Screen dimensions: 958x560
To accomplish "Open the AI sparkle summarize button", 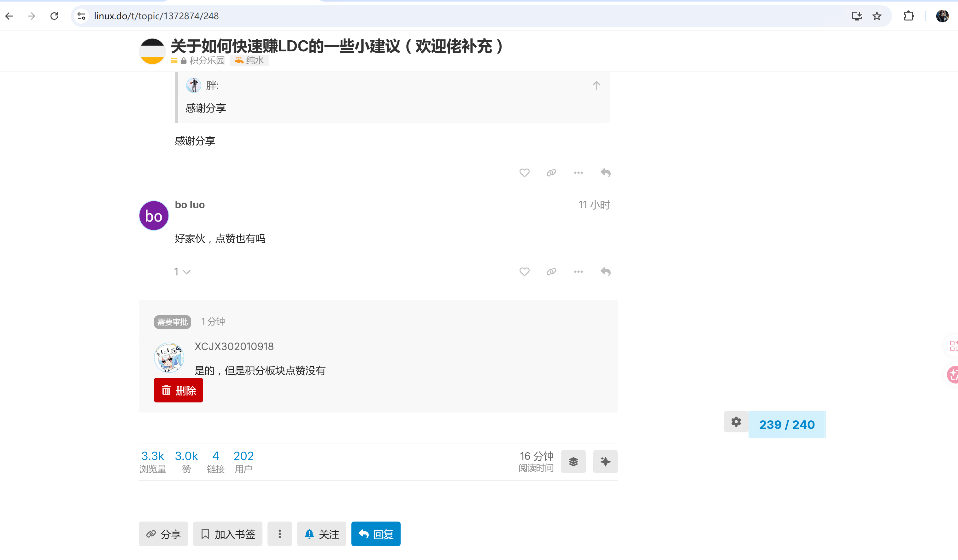I will [605, 462].
